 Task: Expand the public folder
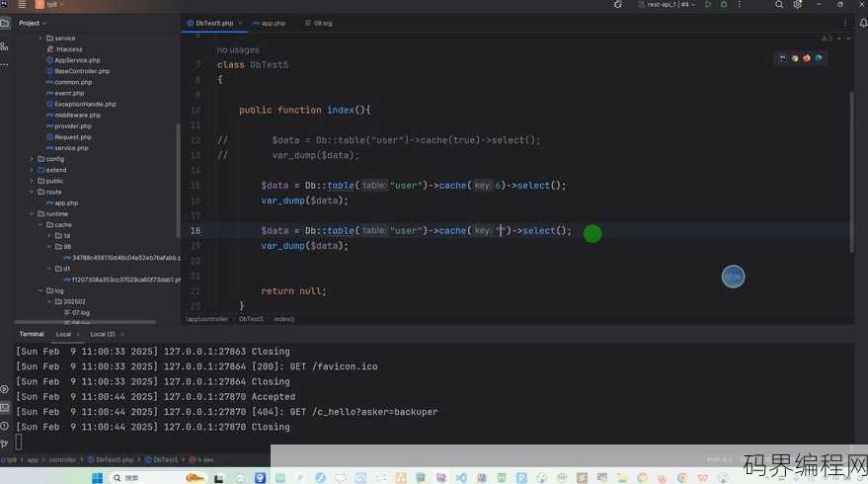click(32, 181)
